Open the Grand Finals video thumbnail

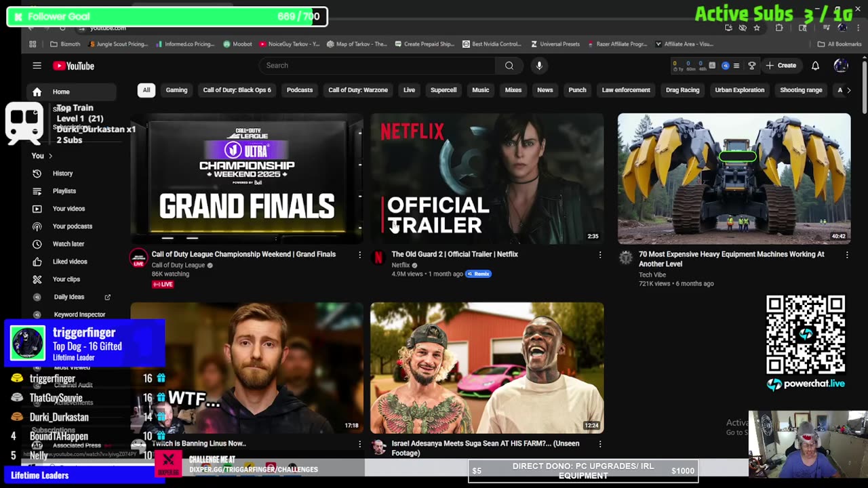click(x=247, y=178)
